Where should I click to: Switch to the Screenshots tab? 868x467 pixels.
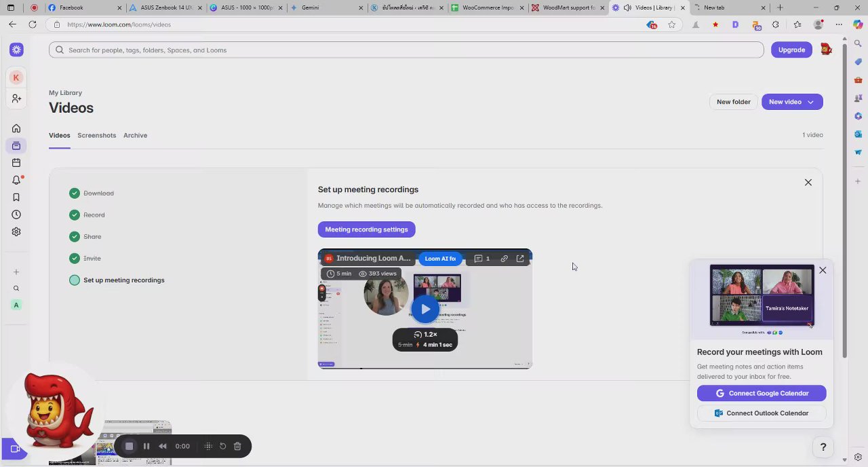[96, 135]
